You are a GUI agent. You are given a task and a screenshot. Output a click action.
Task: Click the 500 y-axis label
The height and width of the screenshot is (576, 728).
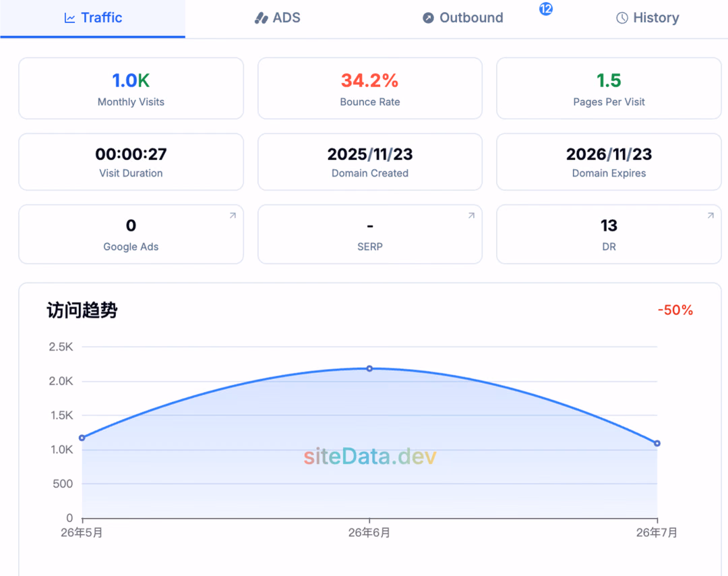coord(63,484)
